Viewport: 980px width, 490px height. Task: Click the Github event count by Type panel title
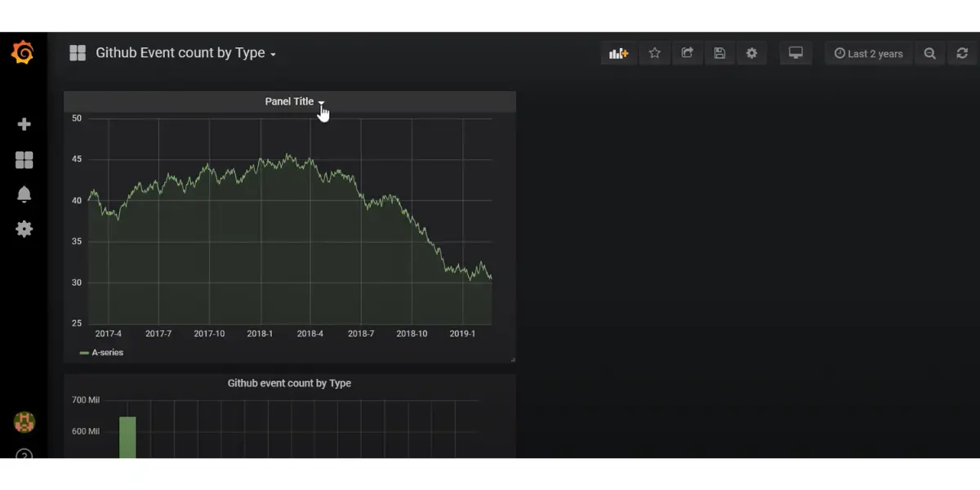(x=289, y=383)
